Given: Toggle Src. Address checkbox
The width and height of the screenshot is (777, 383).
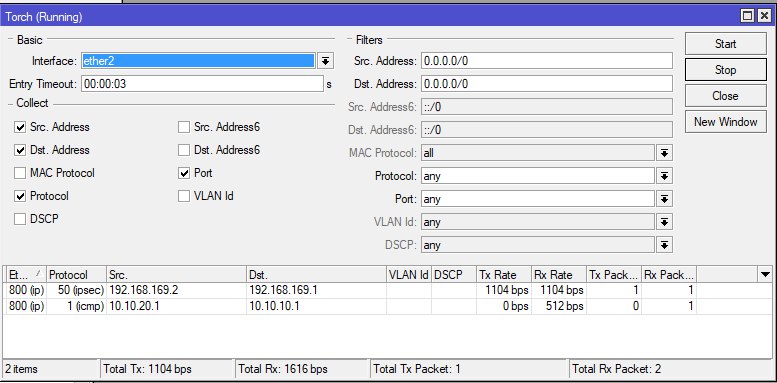Looking at the screenshot, I should pos(20,127).
